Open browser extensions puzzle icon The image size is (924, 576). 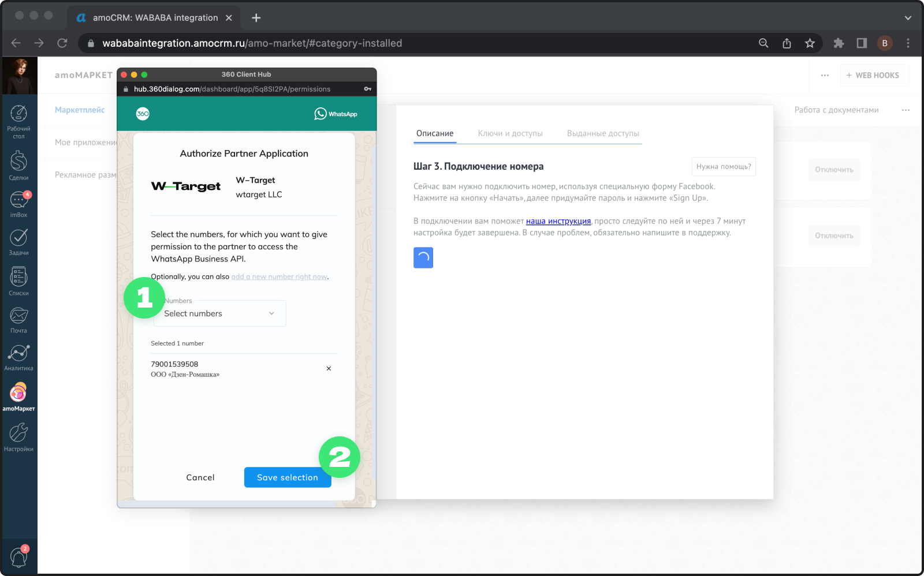pos(839,43)
